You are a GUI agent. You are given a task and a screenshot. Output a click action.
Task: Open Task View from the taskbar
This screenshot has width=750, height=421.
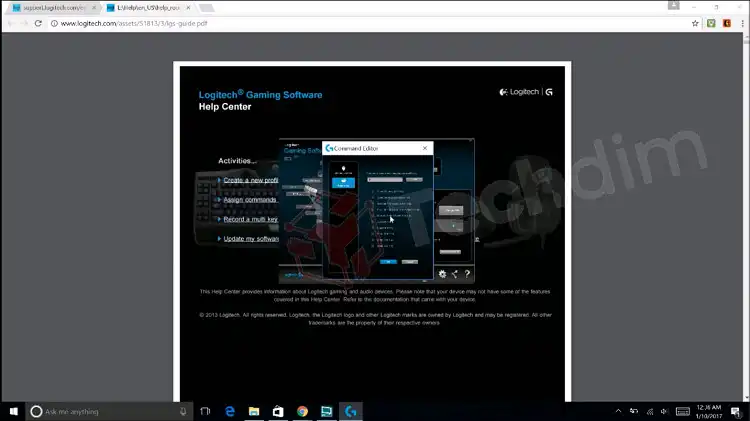pos(205,411)
